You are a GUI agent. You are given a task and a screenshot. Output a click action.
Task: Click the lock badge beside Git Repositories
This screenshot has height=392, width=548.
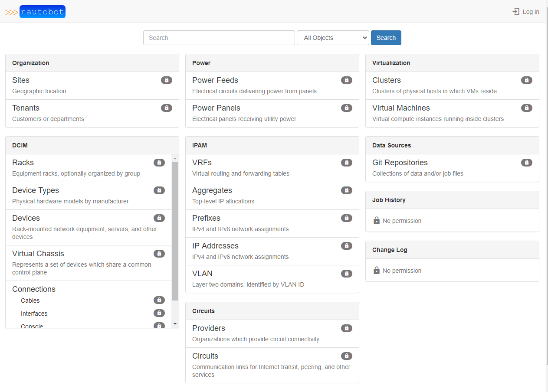tap(527, 163)
